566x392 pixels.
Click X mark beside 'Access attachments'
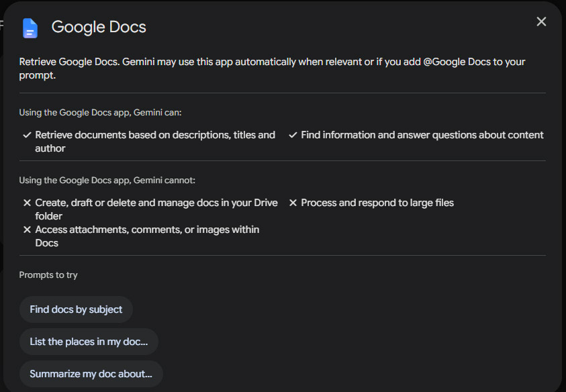click(27, 230)
